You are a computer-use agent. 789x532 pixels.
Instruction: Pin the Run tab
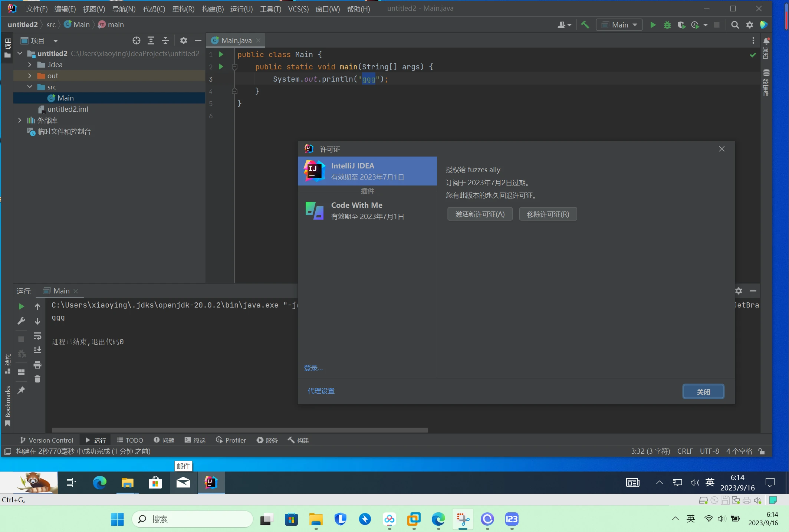21,390
